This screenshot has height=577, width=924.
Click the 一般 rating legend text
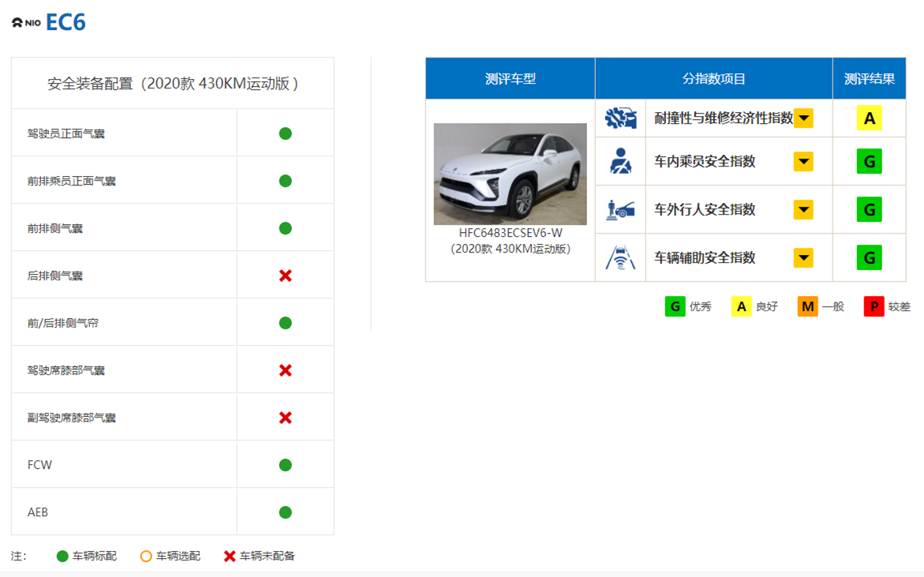[833, 306]
